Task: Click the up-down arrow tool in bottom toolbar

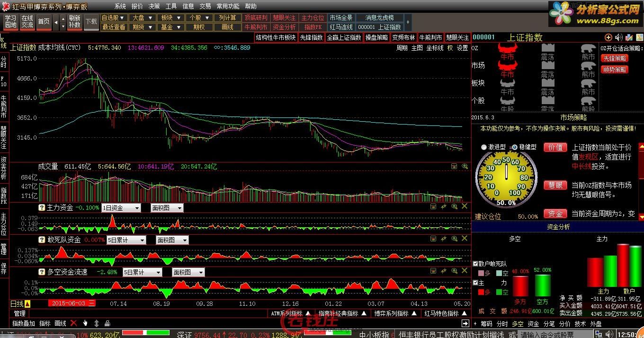Action: click(x=97, y=323)
